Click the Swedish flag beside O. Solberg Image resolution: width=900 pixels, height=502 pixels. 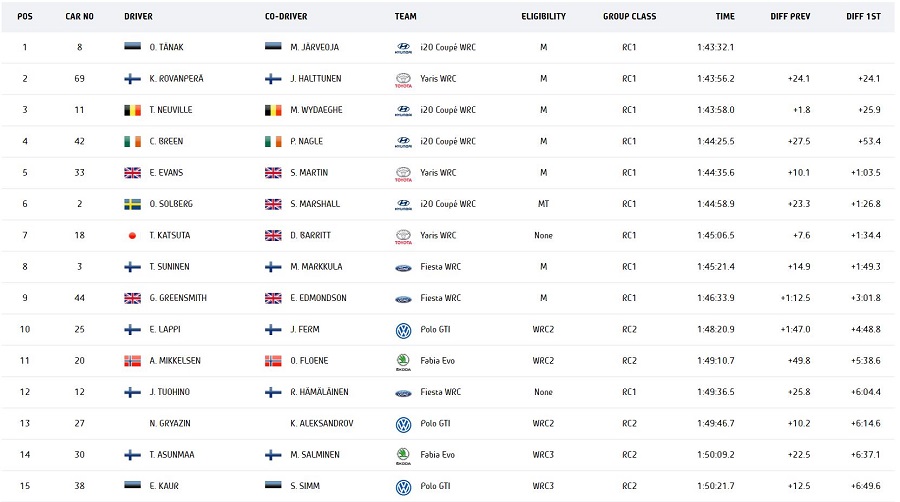tap(132, 204)
